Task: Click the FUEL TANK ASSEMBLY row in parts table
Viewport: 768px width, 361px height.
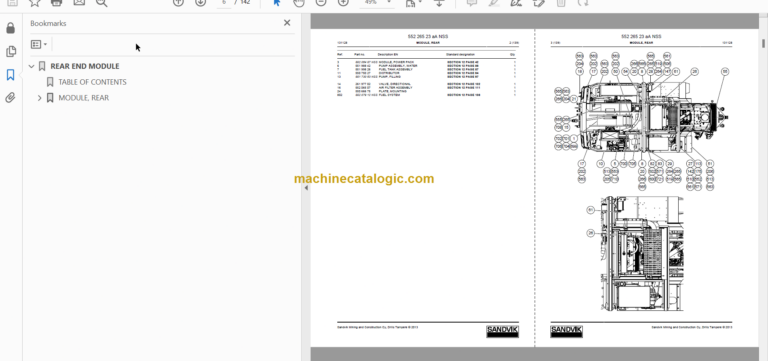Action: (426, 70)
